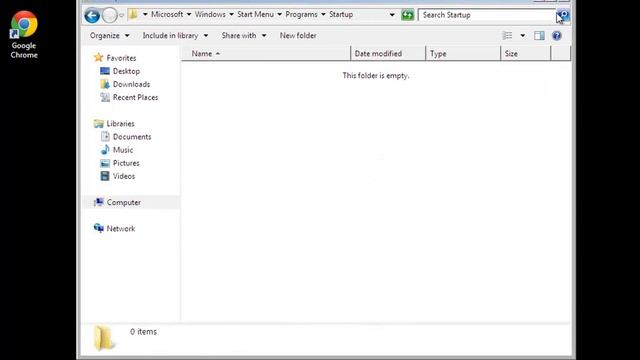This screenshot has width=640, height=360.
Task: Sort by the Size column header
Action: tap(525, 53)
